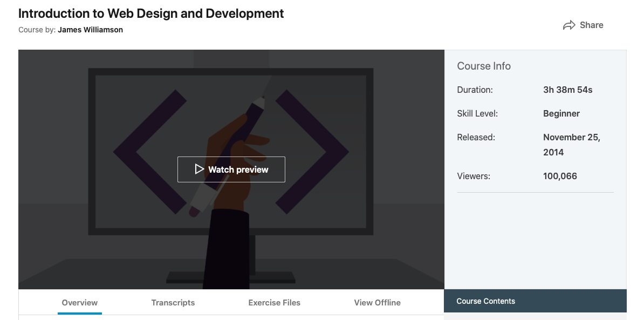Screen dimensions: 644x320
Task: Click the 'Released:' label
Action: pos(476,138)
